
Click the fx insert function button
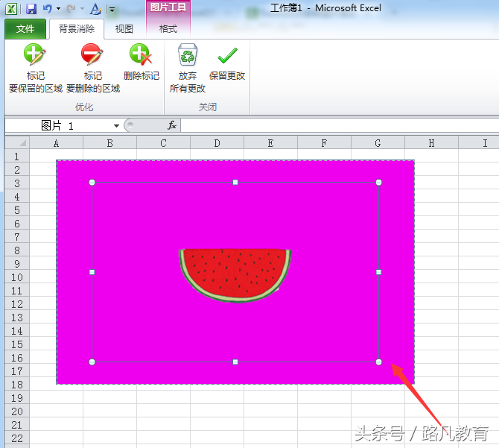point(172,125)
